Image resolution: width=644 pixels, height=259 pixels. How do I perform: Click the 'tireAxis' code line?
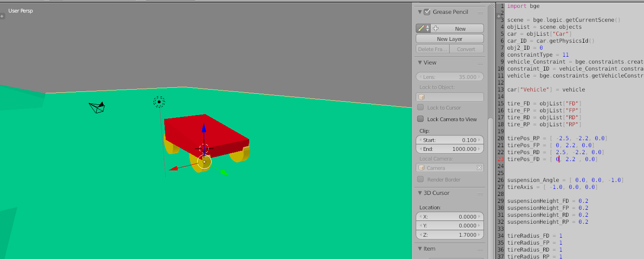pos(552,187)
